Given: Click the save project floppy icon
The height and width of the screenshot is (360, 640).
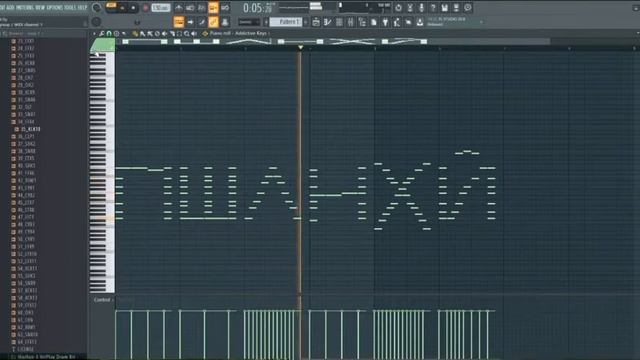Looking at the screenshot, I should (x=444, y=7).
